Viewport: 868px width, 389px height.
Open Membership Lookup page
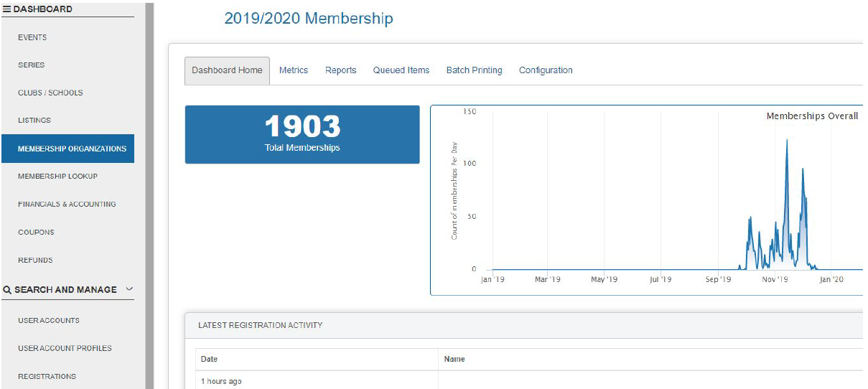click(x=57, y=177)
